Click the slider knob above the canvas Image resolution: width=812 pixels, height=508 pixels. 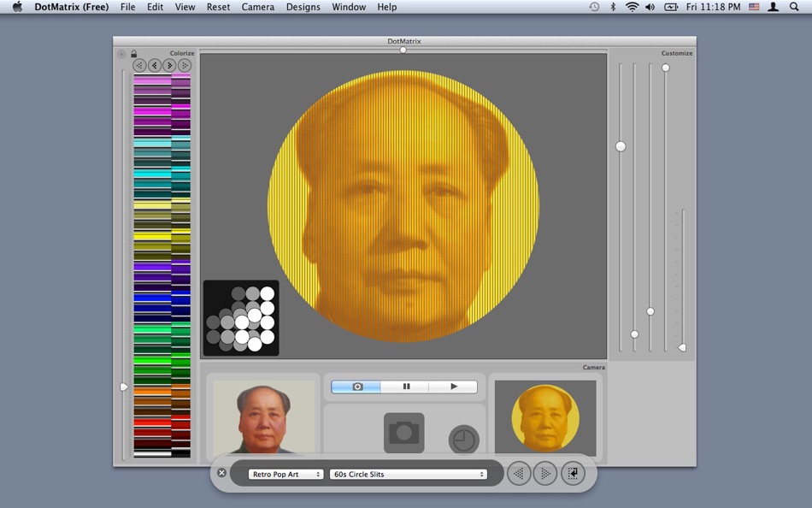pos(403,50)
